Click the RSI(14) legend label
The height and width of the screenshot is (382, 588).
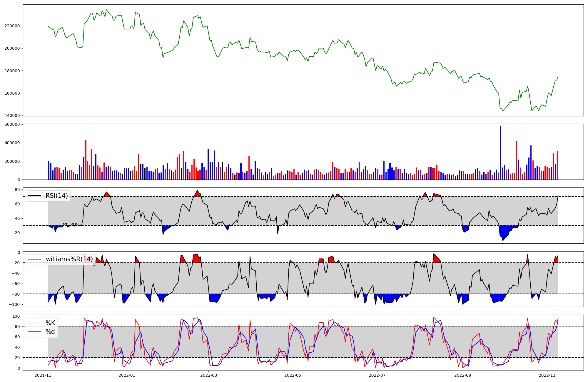coord(56,196)
